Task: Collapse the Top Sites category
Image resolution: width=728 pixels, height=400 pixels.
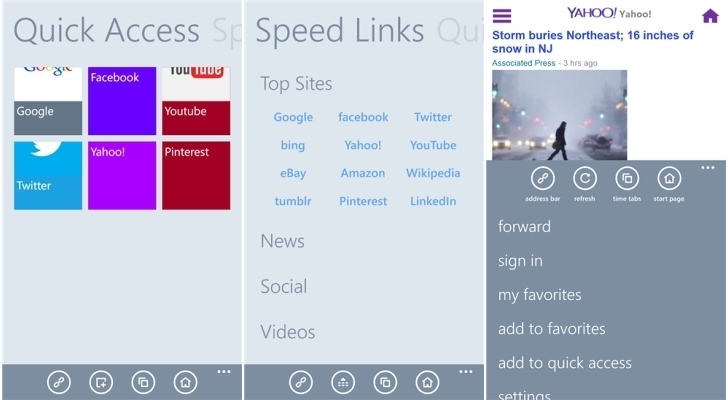Action: [x=296, y=84]
